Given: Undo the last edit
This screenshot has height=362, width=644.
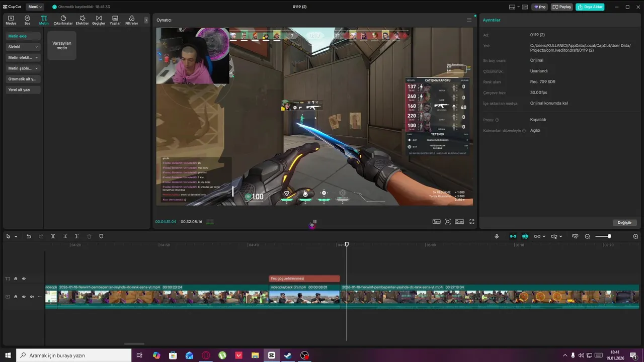Looking at the screenshot, I should [29, 236].
